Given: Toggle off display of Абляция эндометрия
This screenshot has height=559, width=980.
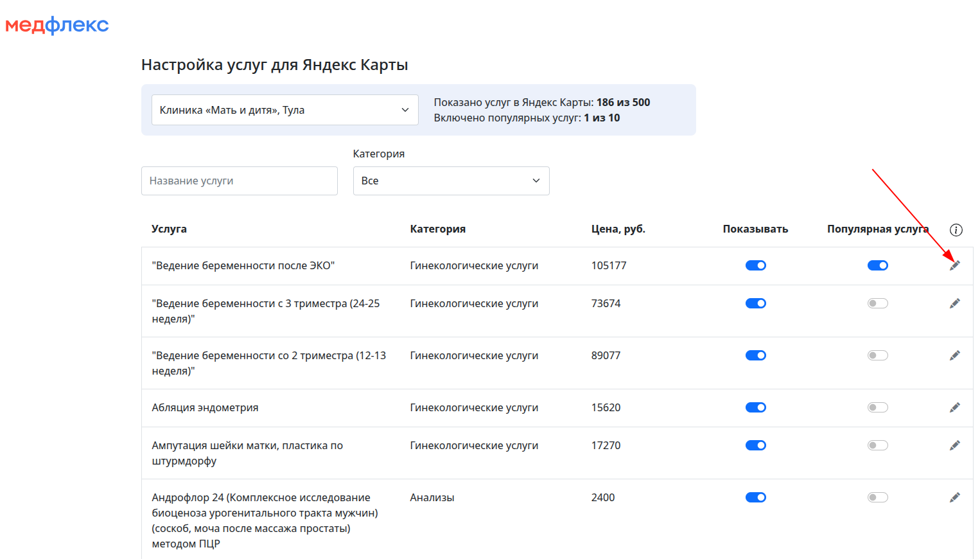Looking at the screenshot, I should tap(755, 407).
